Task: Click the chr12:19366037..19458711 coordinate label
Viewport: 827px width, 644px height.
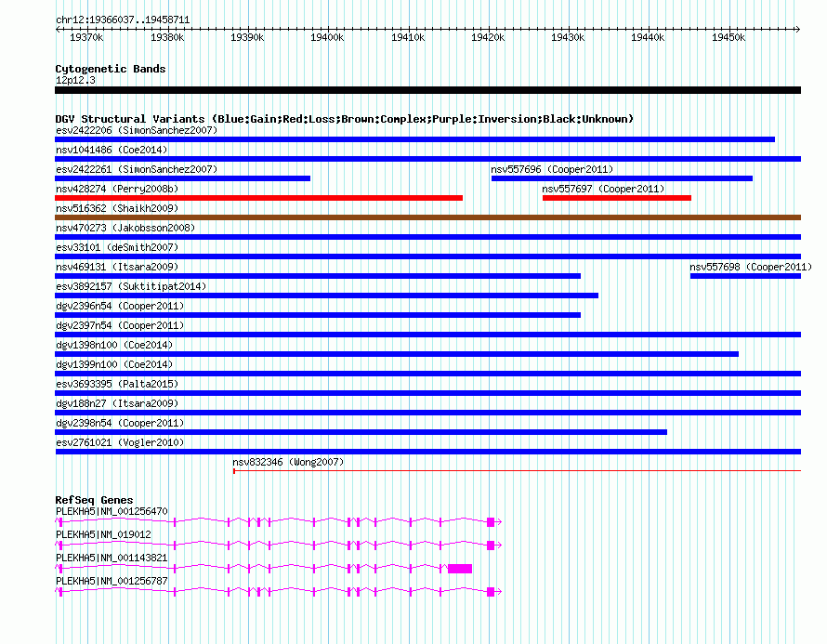Action: click(123, 20)
